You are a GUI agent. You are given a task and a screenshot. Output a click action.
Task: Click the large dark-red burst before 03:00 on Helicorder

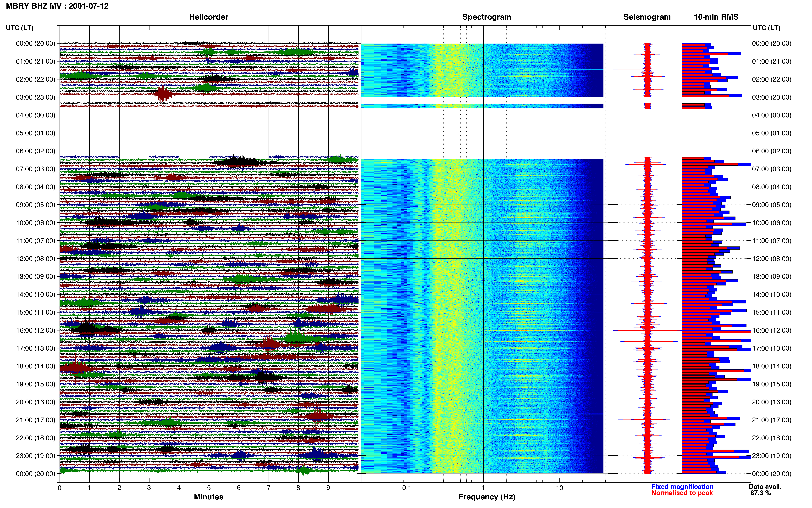(x=163, y=94)
